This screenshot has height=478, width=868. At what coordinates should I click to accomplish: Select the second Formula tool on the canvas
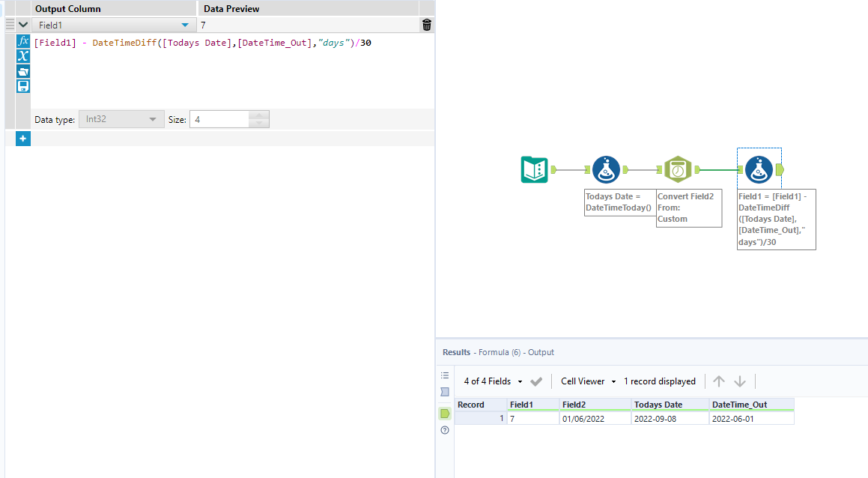pos(759,169)
